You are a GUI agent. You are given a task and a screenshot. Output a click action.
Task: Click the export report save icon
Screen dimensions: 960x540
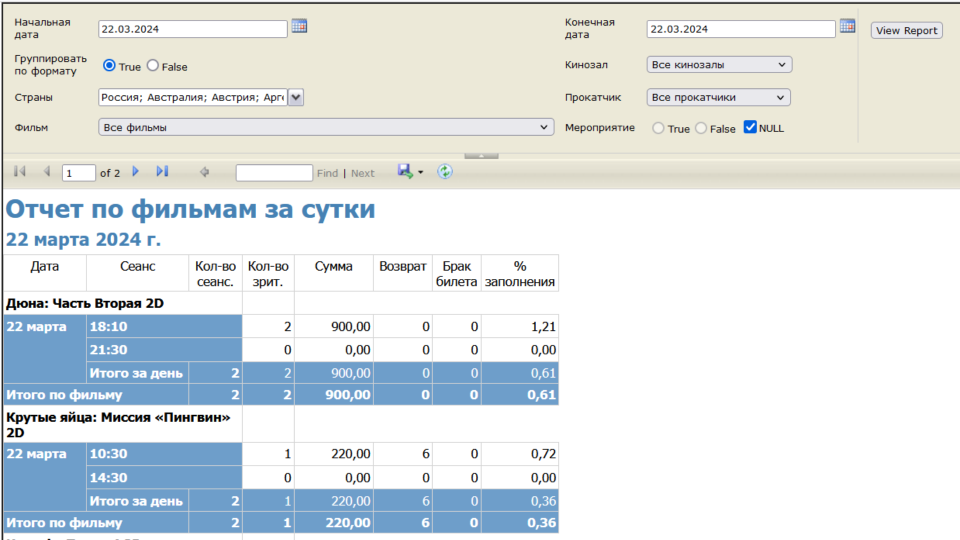tap(406, 172)
